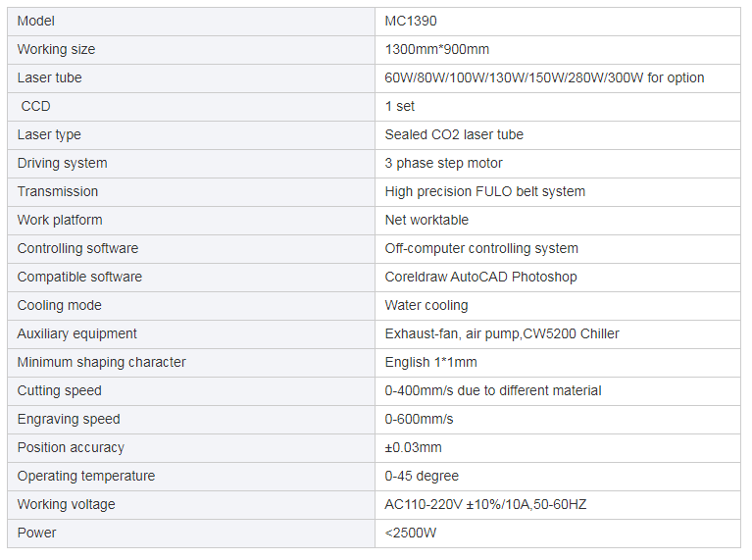This screenshot has height=560, width=752.
Task: Click the <2500W power value cell
Action: click(x=411, y=533)
